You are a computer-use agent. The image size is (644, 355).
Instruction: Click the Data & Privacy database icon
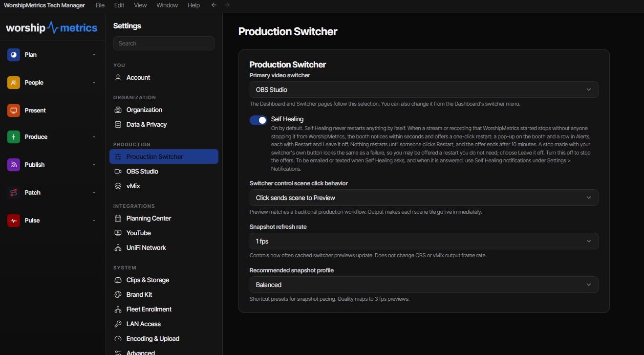click(x=118, y=124)
